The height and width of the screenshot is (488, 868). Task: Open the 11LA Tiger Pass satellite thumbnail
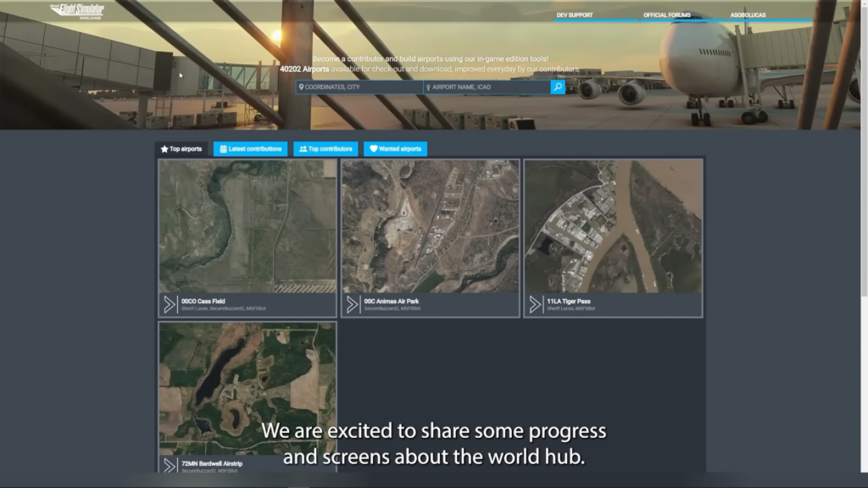pyautogui.click(x=613, y=226)
